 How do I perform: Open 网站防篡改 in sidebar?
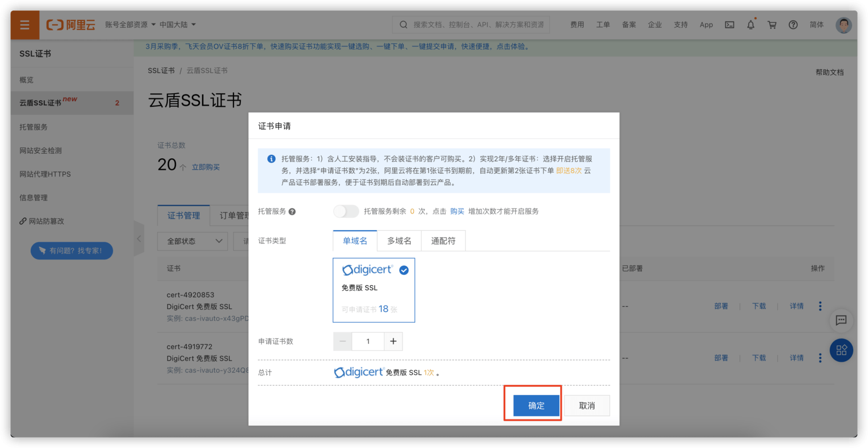[72, 221]
